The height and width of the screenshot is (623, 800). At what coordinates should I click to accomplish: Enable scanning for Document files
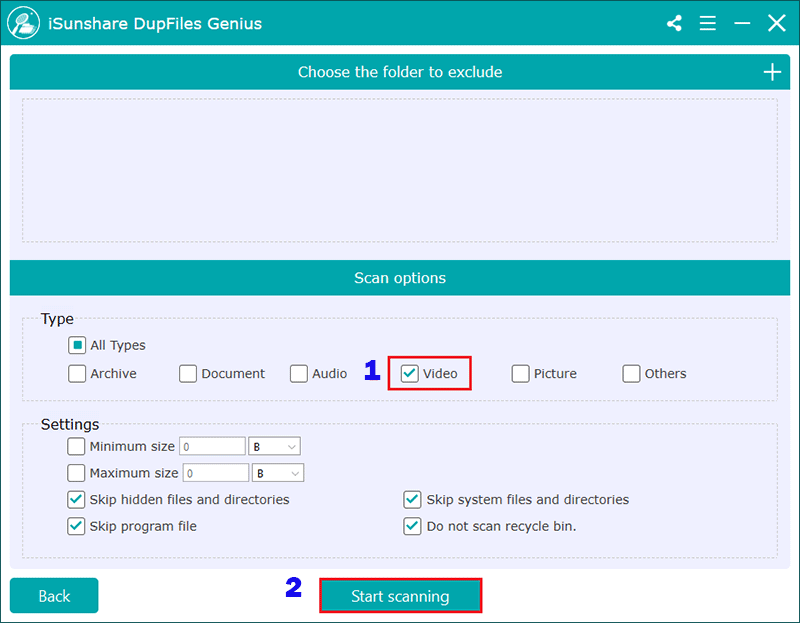(x=188, y=373)
